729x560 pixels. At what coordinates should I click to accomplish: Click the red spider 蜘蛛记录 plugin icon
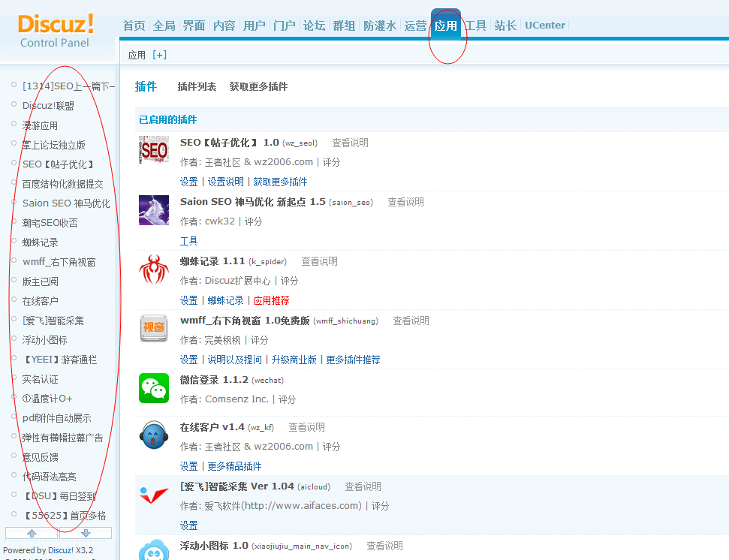[x=153, y=269]
